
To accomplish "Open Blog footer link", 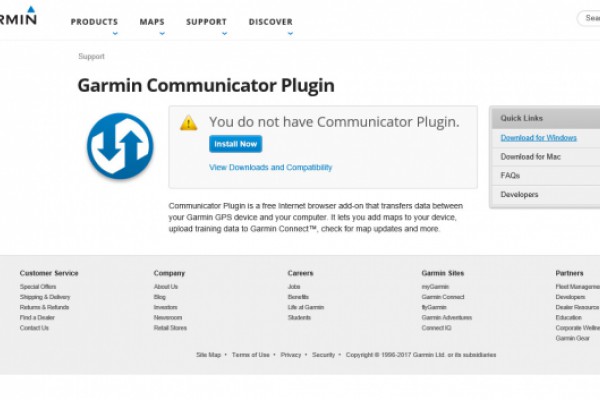I will (x=160, y=297).
